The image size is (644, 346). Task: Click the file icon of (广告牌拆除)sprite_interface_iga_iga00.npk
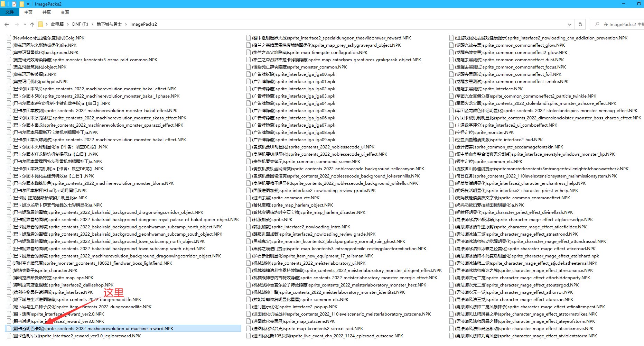point(249,74)
